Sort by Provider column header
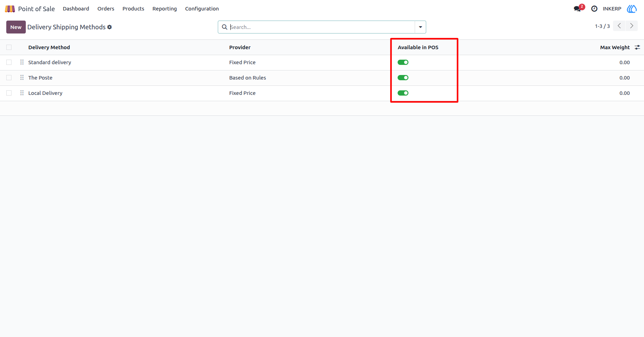644x337 pixels. pyautogui.click(x=240, y=47)
